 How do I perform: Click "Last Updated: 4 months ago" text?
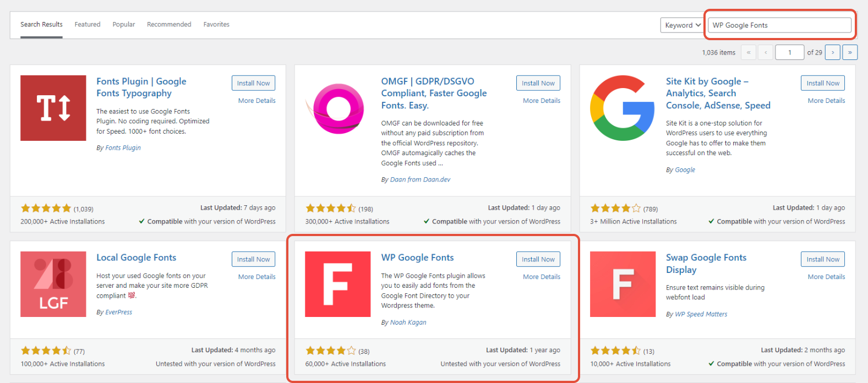(233, 350)
